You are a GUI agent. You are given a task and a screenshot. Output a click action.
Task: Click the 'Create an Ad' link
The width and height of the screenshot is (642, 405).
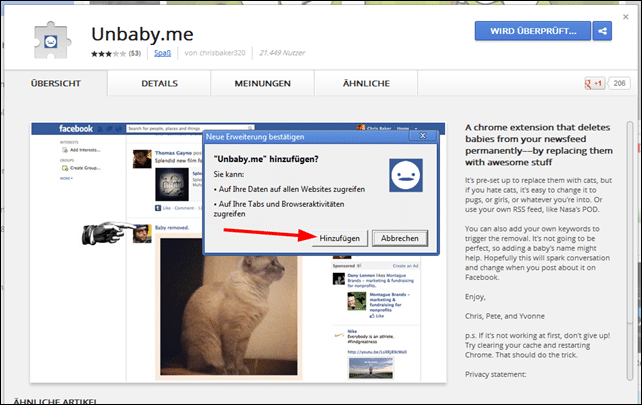point(405,266)
